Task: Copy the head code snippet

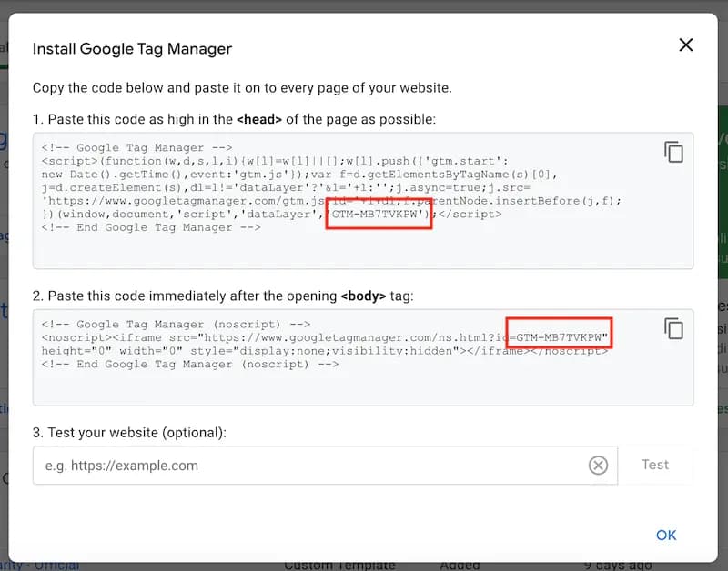Action: click(673, 152)
